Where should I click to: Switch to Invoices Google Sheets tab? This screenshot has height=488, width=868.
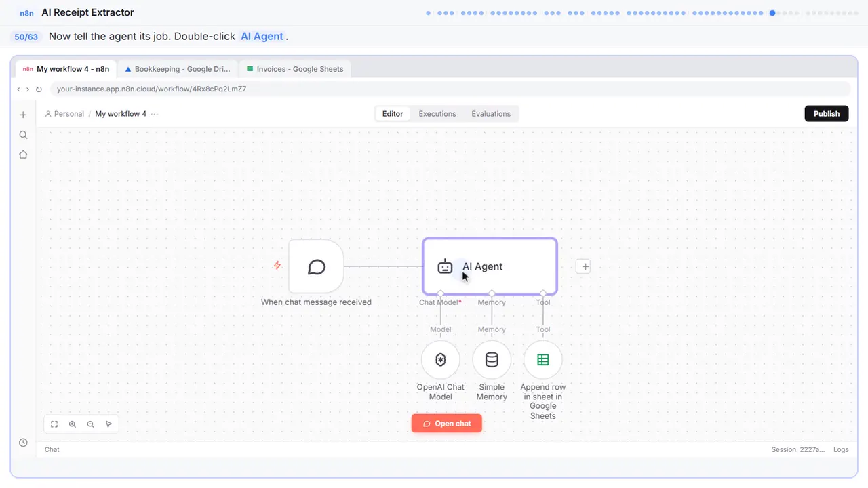pos(295,69)
